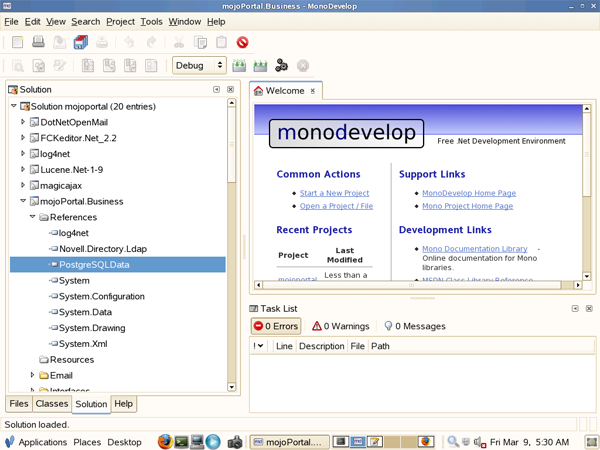Click the Save All floppy disks icon

[x=80, y=42]
